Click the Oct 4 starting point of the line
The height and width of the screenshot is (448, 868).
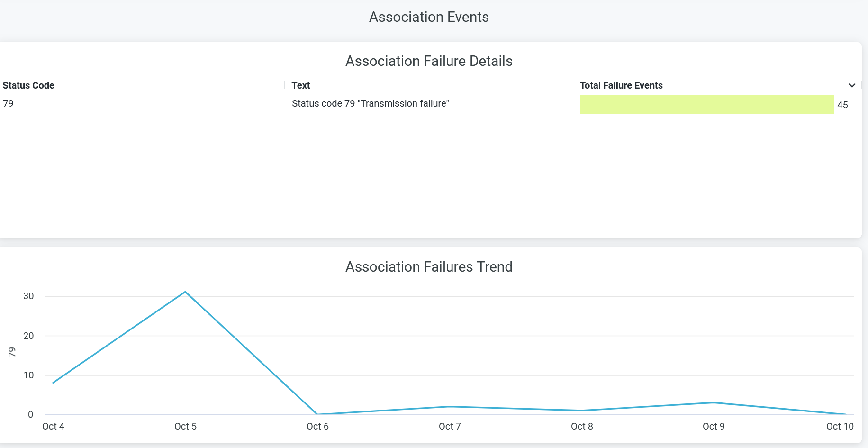click(x=53, y=383)
